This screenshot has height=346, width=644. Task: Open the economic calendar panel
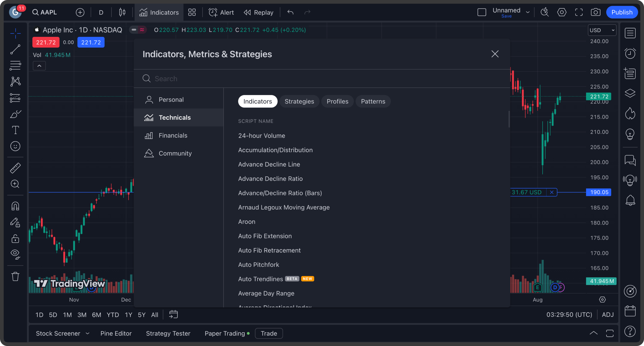[x=630, y=311]
